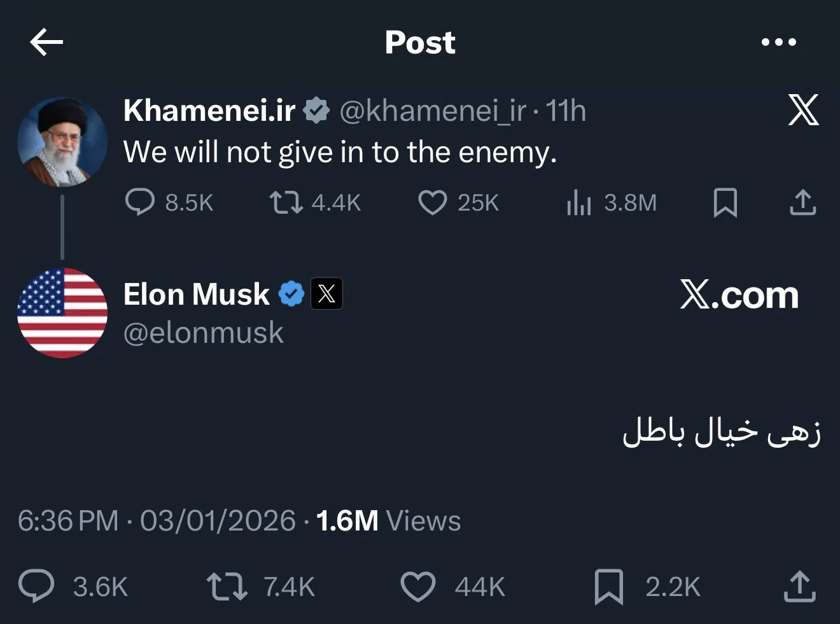Open the reply box for Khamenei's post
This screenshot has height=624, width=840.
(x=141, y=202)
